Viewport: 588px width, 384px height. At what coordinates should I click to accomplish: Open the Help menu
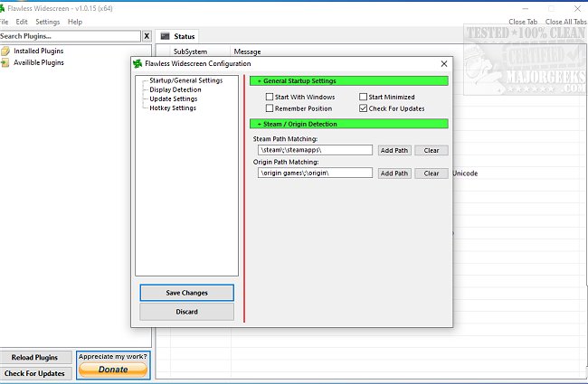[x=75, y=22]
